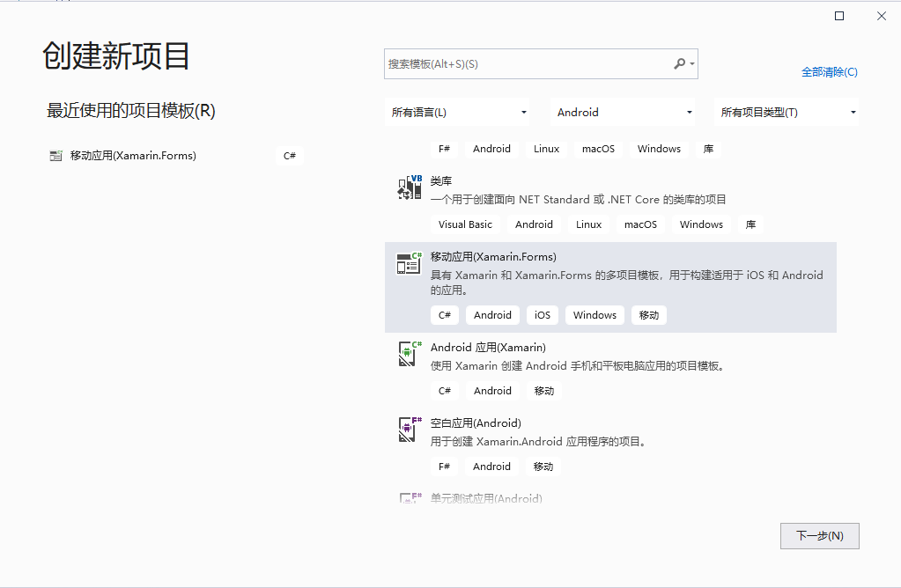Click the 空白应用(Android) F# template icon
The height and width of the screenshot is (588, 901).
coord(410,430)
